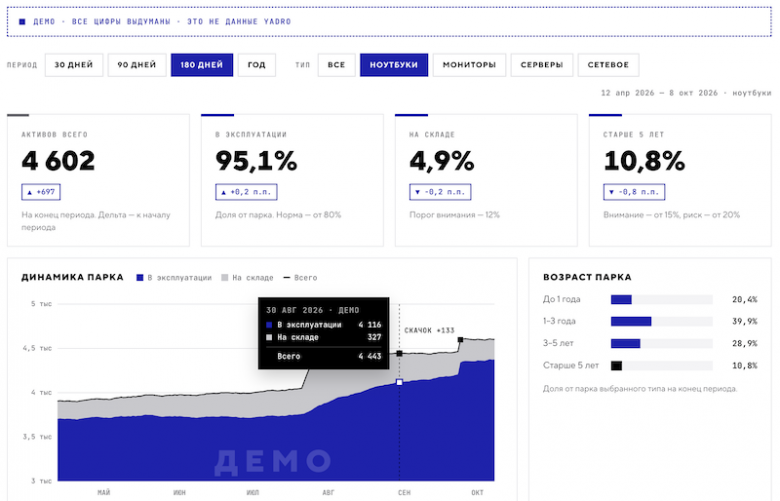The image size is (780, 501).
Task: Switch type filter to МОНИТОРЫ
Action: pyautogui.click(x=469, y=65)
